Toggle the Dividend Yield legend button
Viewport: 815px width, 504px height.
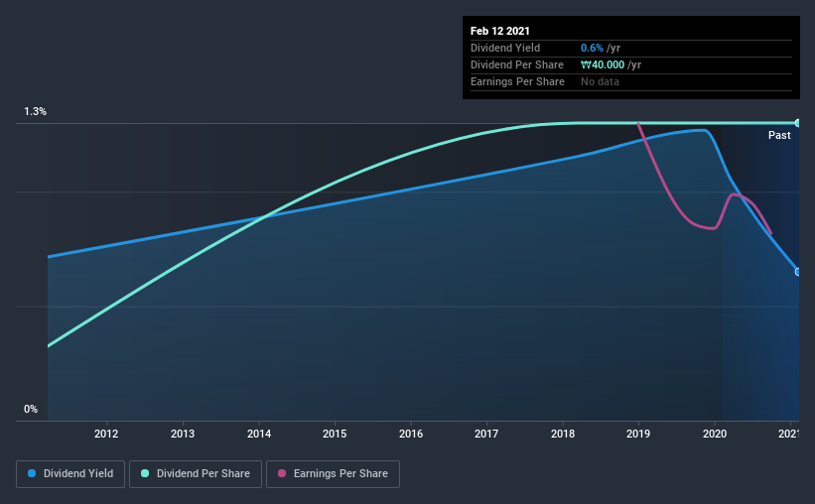coord(70,474)
